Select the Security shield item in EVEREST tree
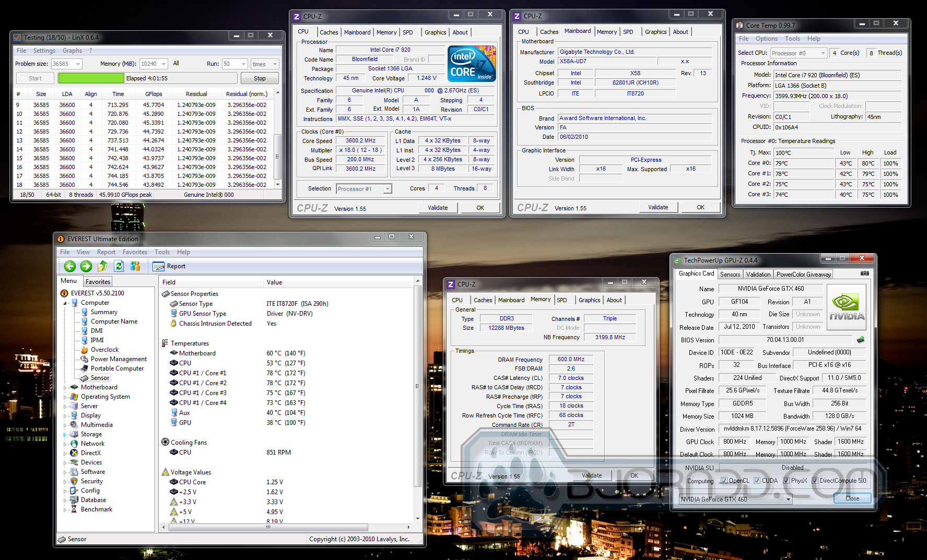Image resolution: width=927 pixels, height=560 pixels. point(87,481)
